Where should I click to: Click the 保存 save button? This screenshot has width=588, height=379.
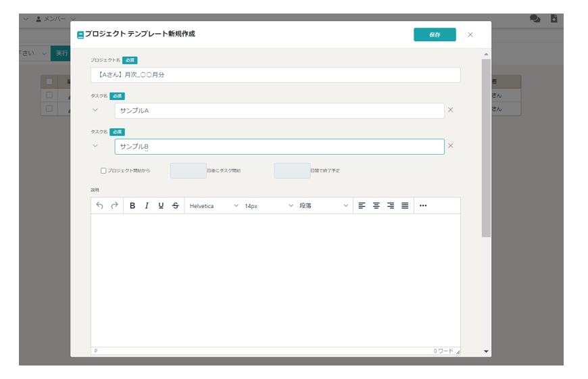point(435,35)
